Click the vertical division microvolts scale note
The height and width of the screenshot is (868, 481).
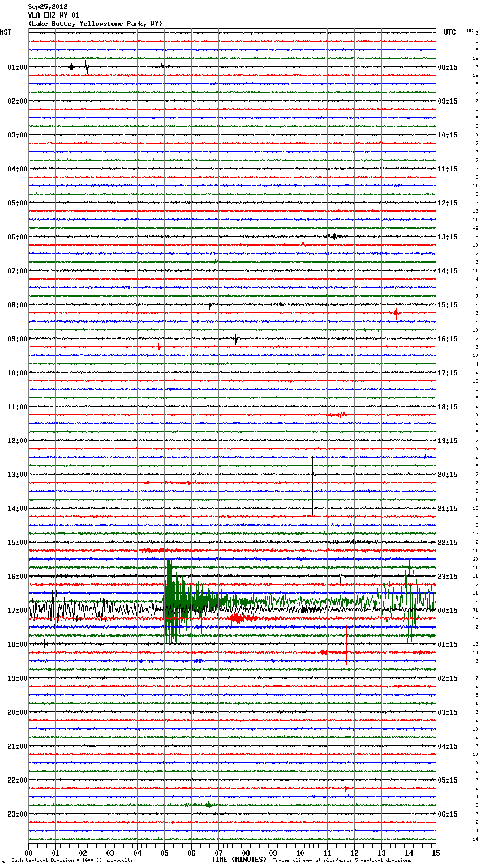tap(72, 861)
